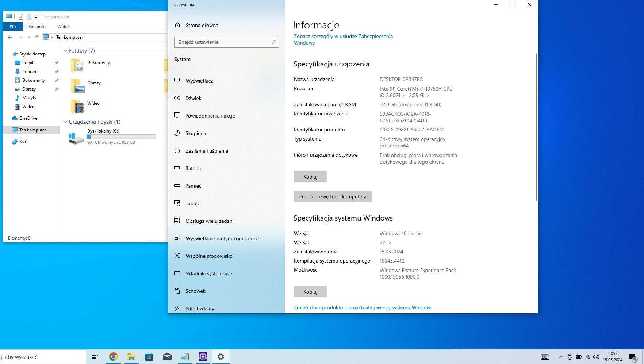Click Settings window vertical scrollbar
Screen dimensions: 644x364
click(x=536, y=127)
